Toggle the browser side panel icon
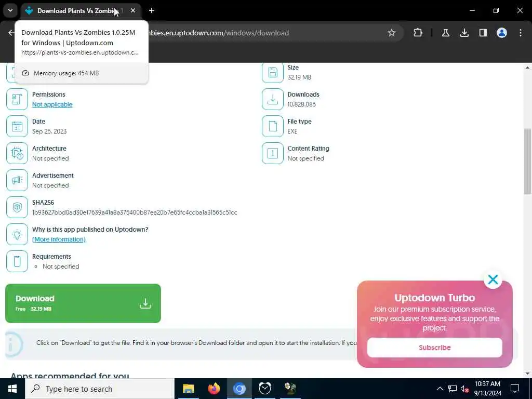This screenshot has width=532, height=399. point(483,33)
